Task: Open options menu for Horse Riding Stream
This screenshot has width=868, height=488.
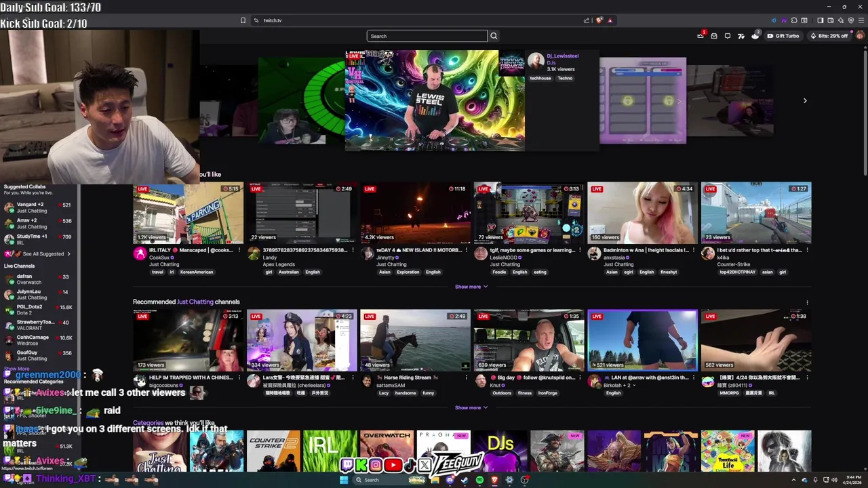Action: (466, 378)
